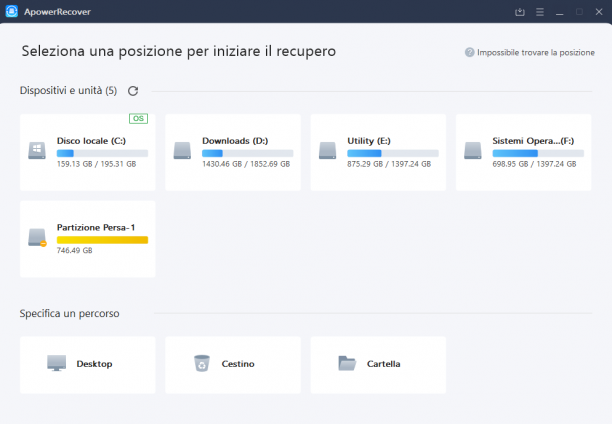Viewport: 612px width, 424px height.
Task: Select the Downloads (D:) drive card
Action: pyautogui.click(x=233, y=152)
